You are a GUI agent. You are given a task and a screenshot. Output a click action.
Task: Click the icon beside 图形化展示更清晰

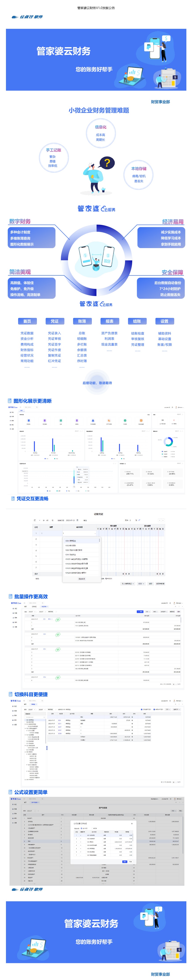coord(10,401)
